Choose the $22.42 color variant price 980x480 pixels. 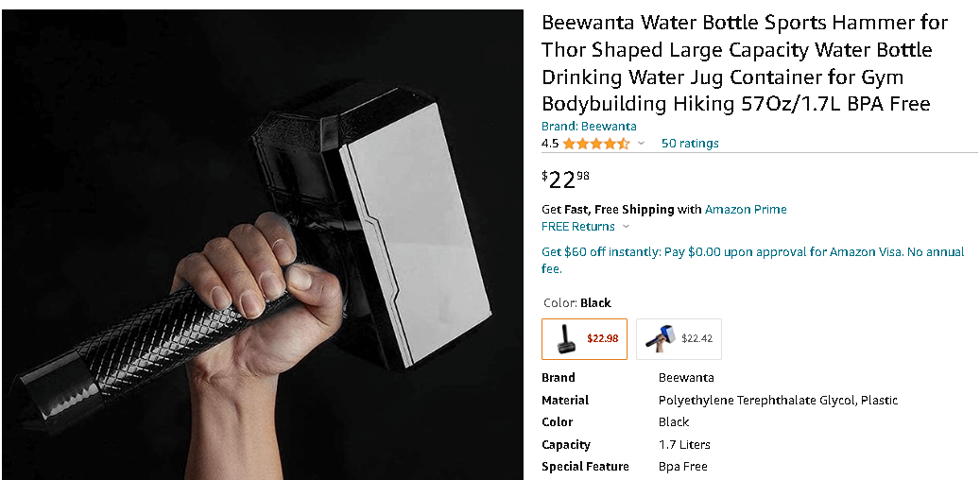[x=696, y=338]
